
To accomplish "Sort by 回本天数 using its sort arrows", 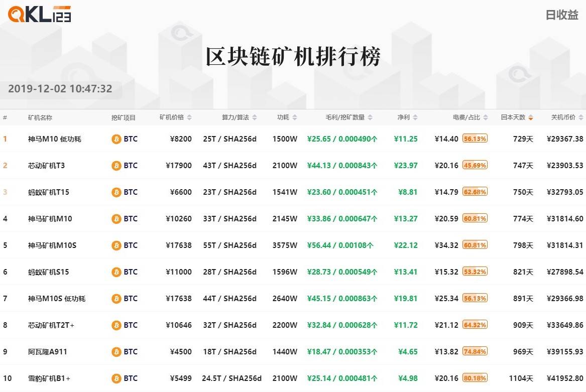I will (x=531, y=117).
